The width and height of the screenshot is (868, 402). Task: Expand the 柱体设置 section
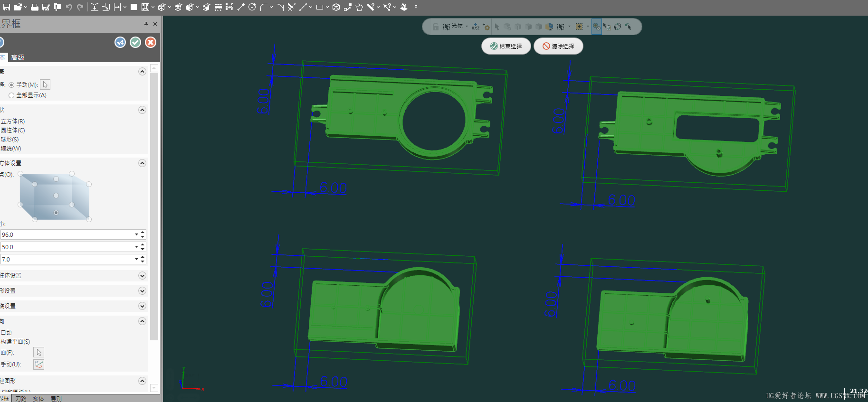coord(142,276)
